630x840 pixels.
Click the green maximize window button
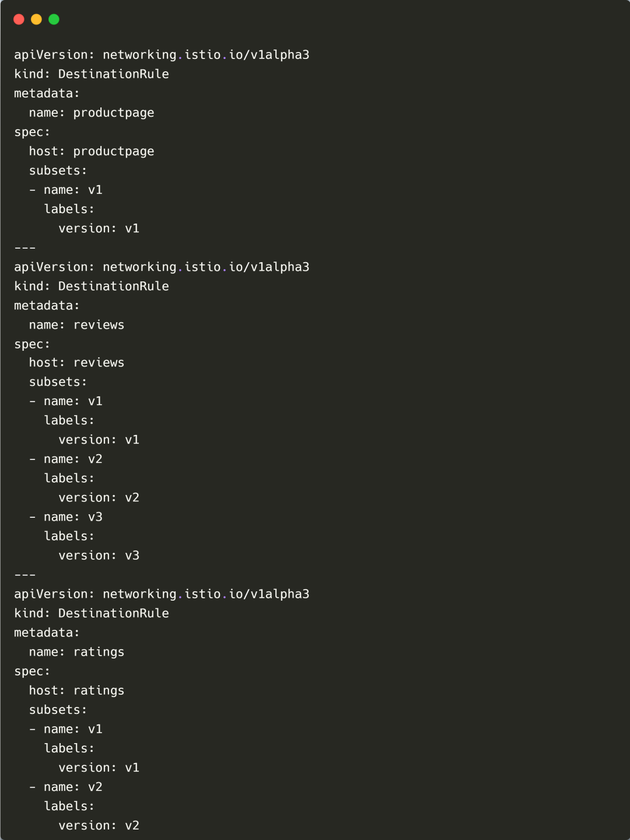point(54,19)
